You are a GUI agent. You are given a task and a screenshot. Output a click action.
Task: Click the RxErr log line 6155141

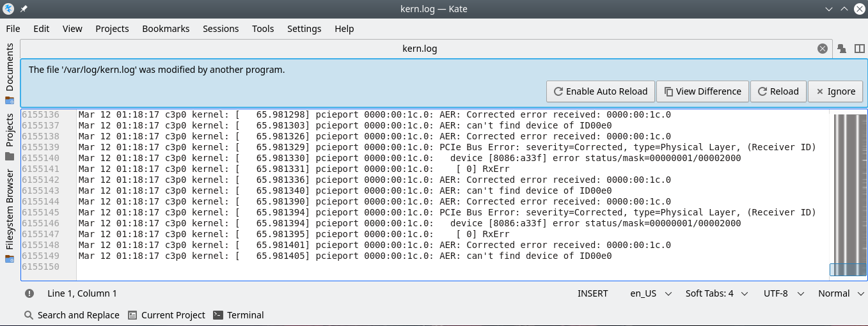294,169
